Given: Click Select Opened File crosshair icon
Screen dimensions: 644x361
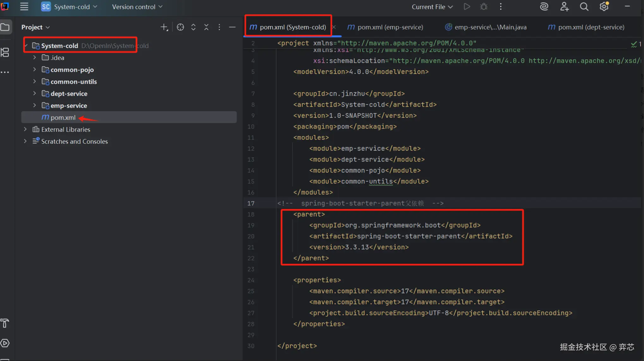Looking at the screenshot, I should pos(180,27).
